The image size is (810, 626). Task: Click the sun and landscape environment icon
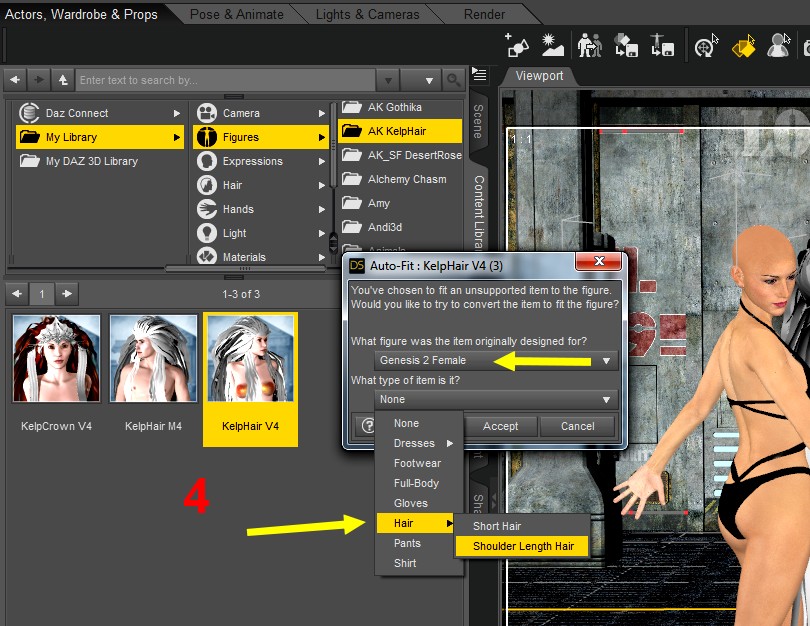click(552, 45)
